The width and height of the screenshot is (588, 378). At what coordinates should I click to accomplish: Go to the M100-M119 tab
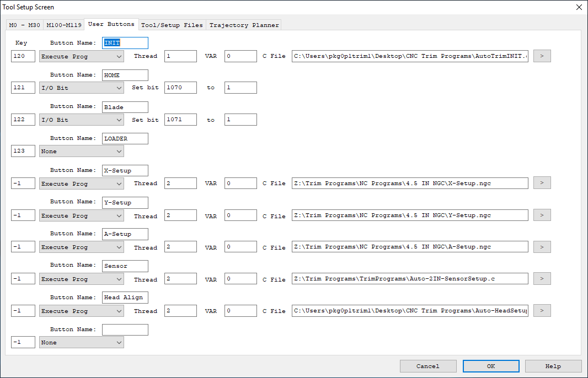coord(63,25)
